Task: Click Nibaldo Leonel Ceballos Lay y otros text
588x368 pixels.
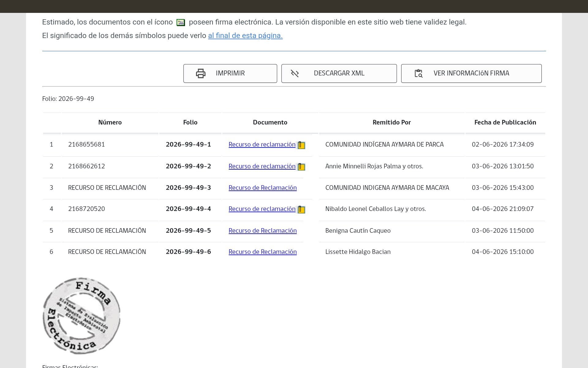Action: (x=376, y=209)
